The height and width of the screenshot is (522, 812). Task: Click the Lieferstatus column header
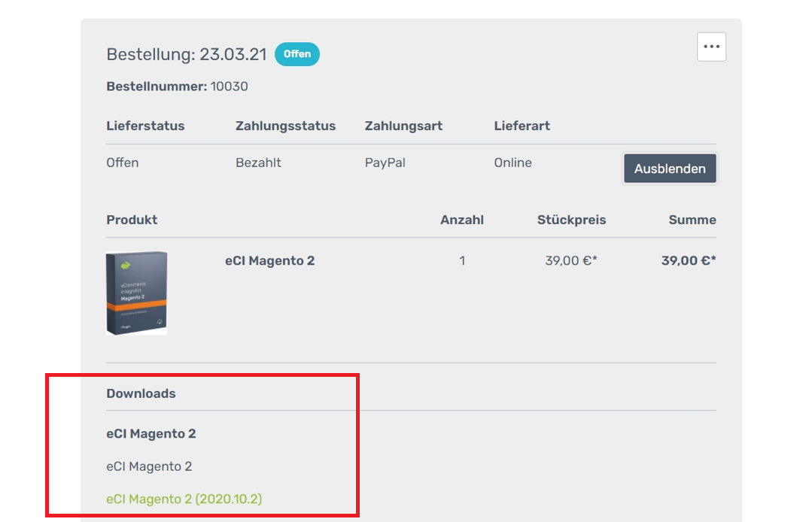pos(145,126)
